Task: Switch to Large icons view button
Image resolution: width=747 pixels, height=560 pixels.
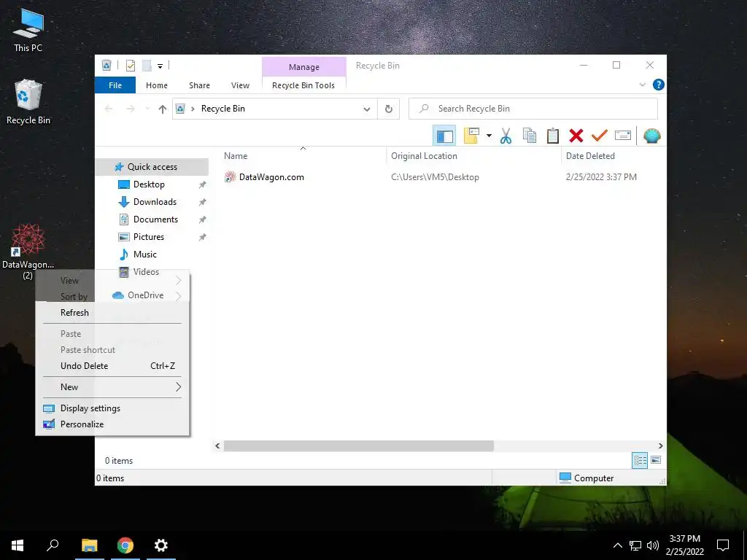Action: 656,460
